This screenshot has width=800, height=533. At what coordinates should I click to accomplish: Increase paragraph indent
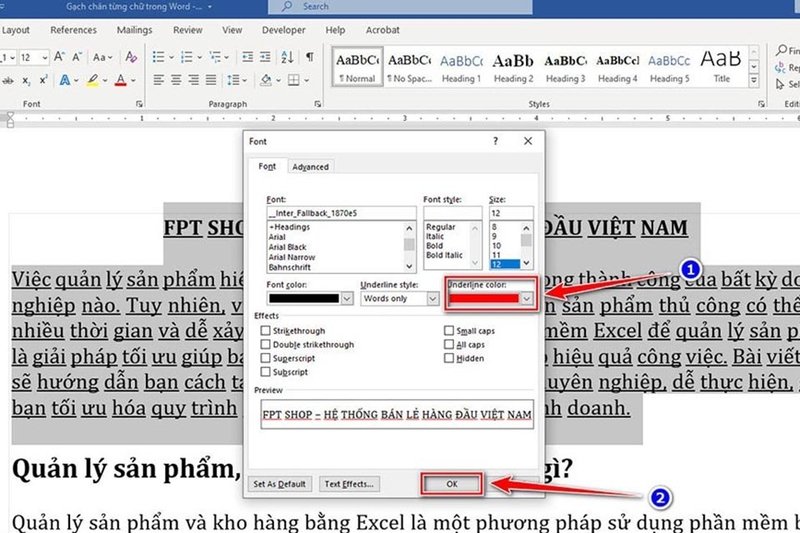pos(265,57)
